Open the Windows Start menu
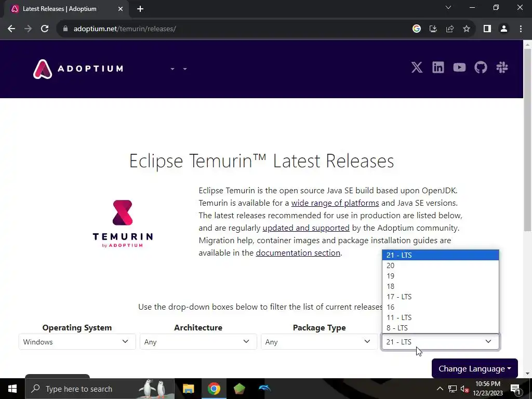 [x=12, y=389]
